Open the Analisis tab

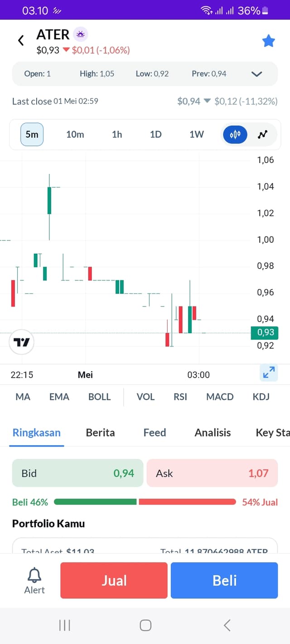point(213,433)
